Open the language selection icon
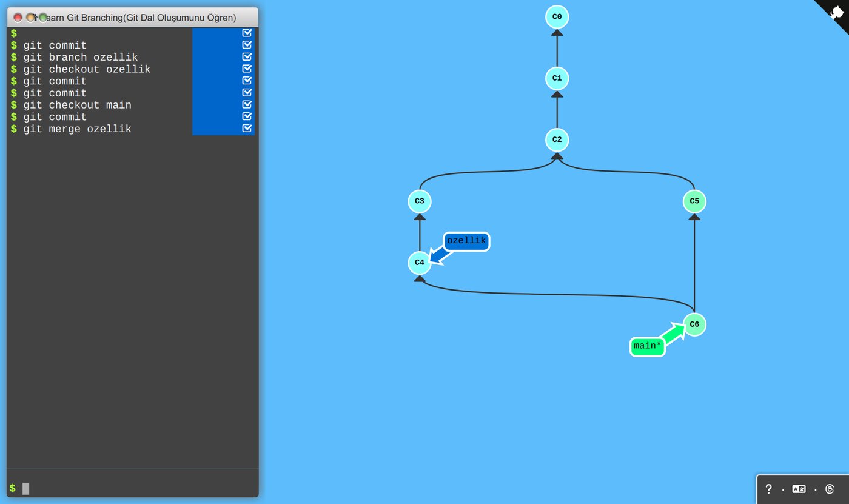This screenshot has height=504, width=849. pyautogui.click(x=799, y=489)
